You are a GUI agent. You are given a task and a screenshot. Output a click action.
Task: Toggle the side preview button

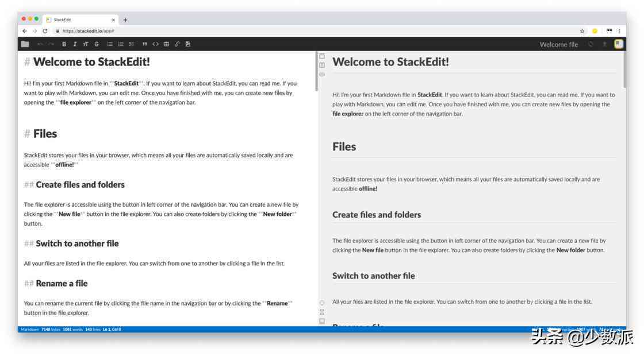(x=322, y=65)
